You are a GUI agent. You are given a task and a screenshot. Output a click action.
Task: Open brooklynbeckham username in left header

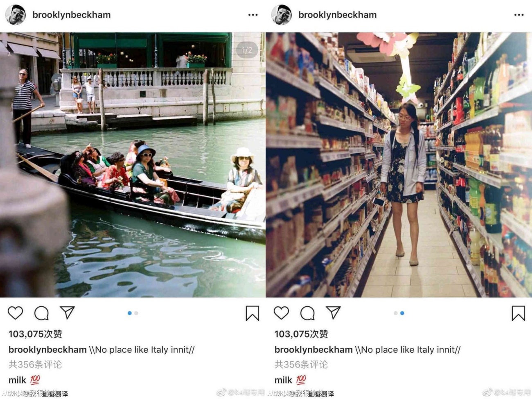[x=72, y=15]
